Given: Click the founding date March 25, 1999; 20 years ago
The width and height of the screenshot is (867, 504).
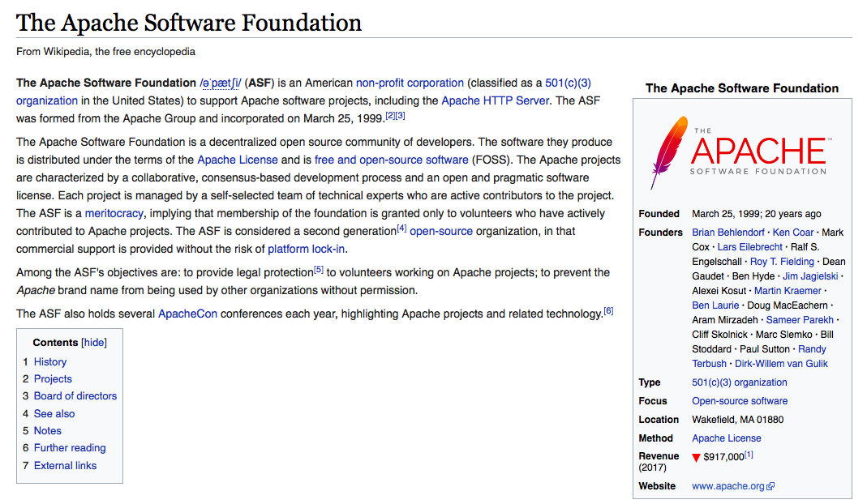Looking at the screenshot, I should point(757,214).
